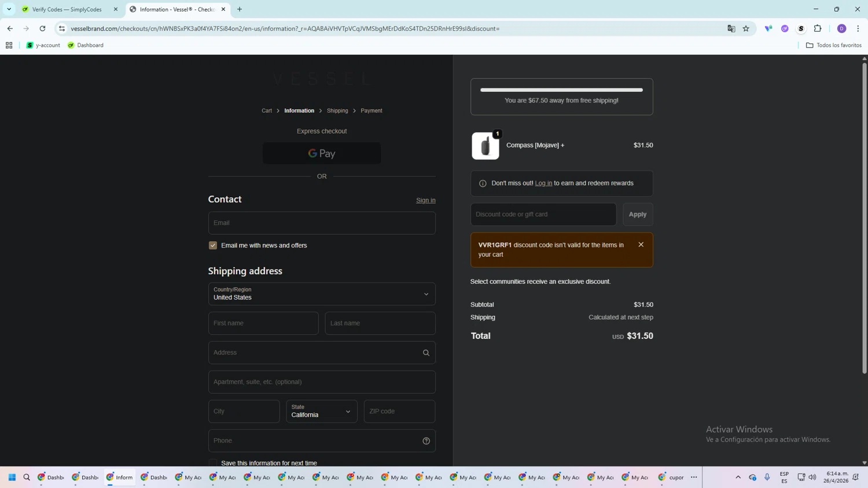Focus the Last name field
The height and width of the screenshot is (488, 868).
click(x=380, y=323)
